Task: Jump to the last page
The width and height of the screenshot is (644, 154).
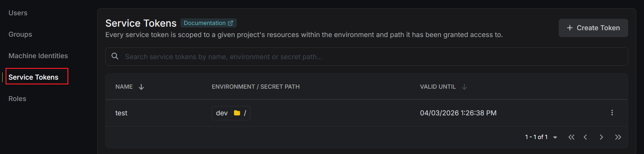Action: [x=618, y=137]
